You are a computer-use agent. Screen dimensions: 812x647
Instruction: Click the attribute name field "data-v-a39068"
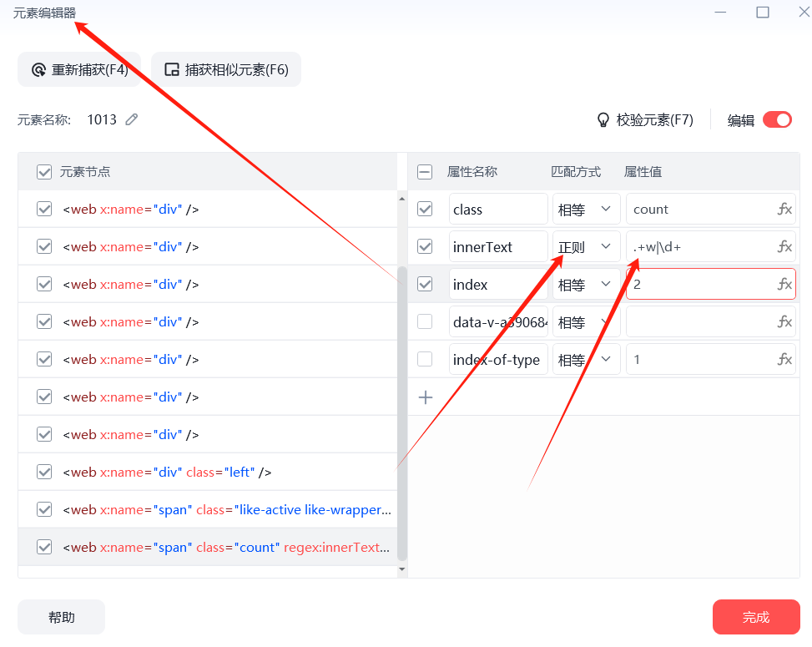[x=498, y=321]
